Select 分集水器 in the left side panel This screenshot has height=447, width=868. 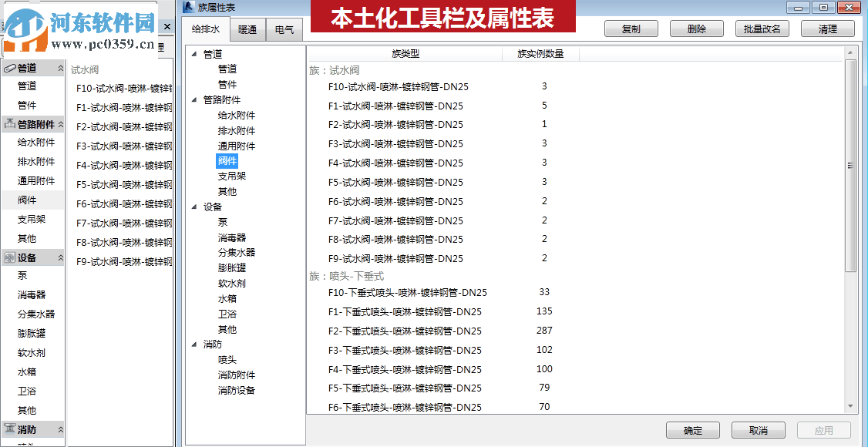point(36,314)
